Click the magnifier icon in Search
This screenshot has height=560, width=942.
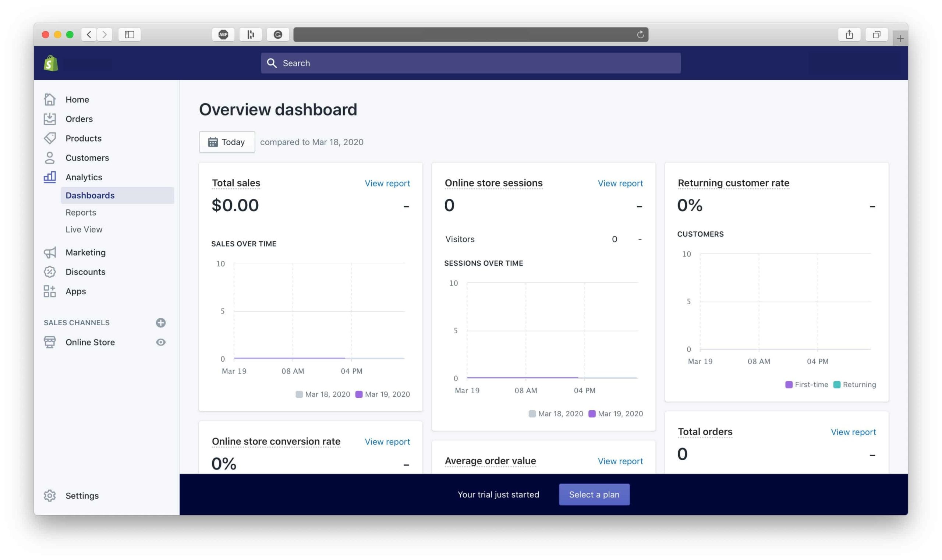pyautogui.click(x=272, y=63)
